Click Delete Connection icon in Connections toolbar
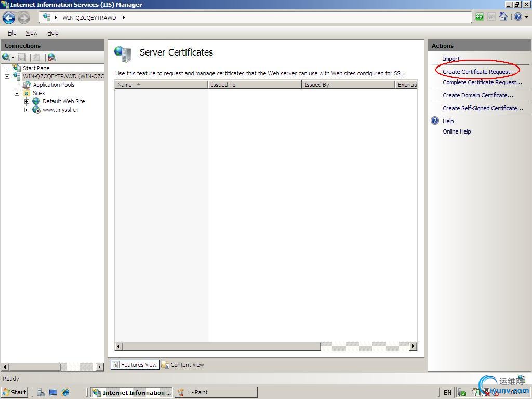Screen dimensions: 532x399 coord(51,57)
